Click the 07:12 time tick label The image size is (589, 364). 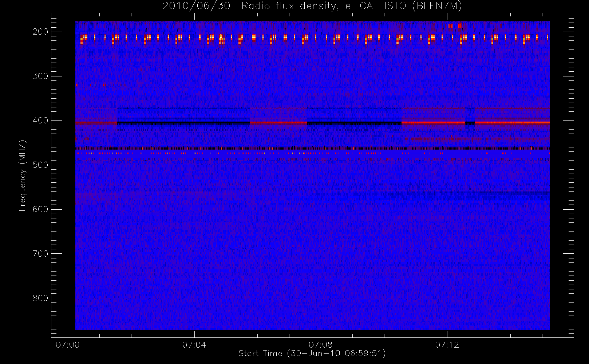(x=447, y=345)
